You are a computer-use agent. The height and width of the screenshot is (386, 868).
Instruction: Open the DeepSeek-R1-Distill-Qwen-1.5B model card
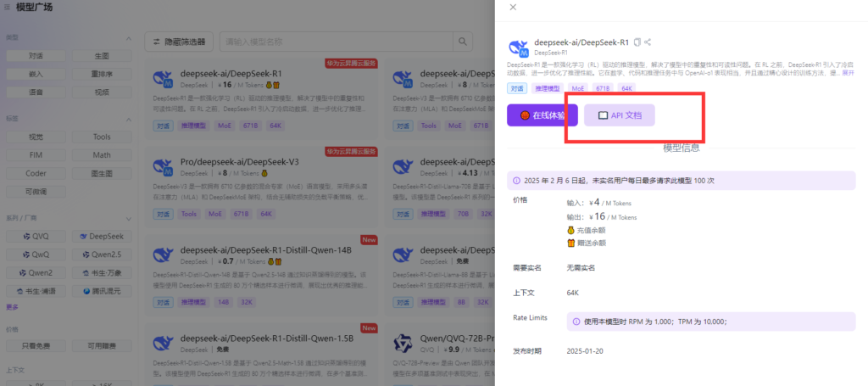point(262,355)
